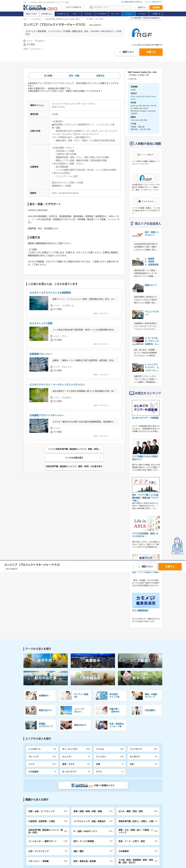Select the ドバイ area link
The height and width of the screenshot is (868, 186).
(x=109, y=771)
